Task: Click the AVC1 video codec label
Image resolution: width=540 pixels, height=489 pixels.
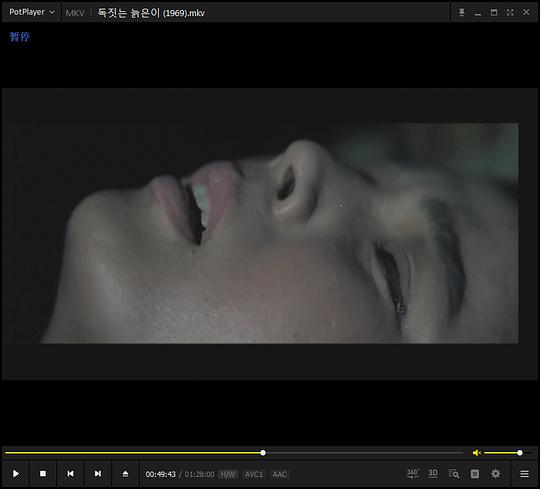Action: coord(254,475)
